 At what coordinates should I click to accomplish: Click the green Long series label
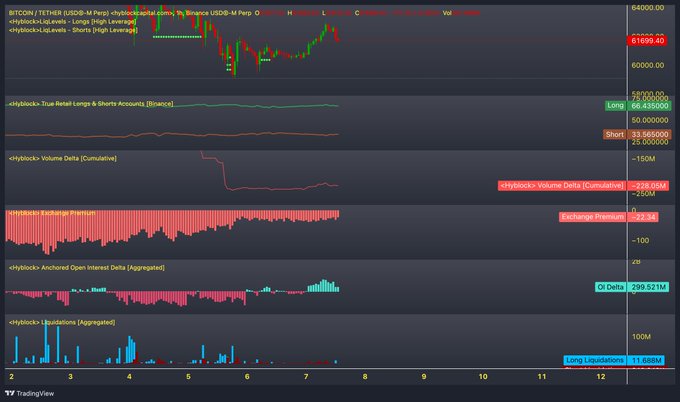tap(615, 105)
